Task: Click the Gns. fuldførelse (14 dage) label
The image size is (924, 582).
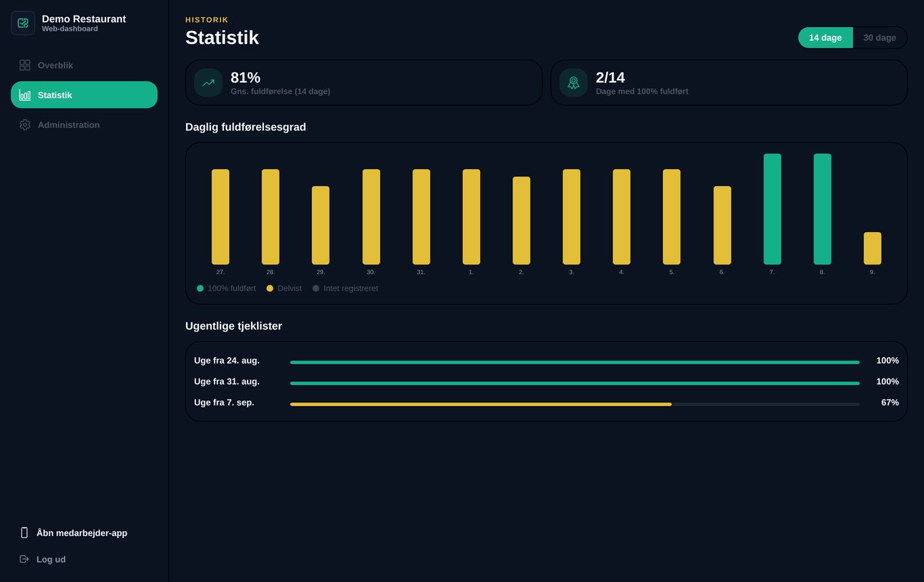Action: [x=280, y=91]
